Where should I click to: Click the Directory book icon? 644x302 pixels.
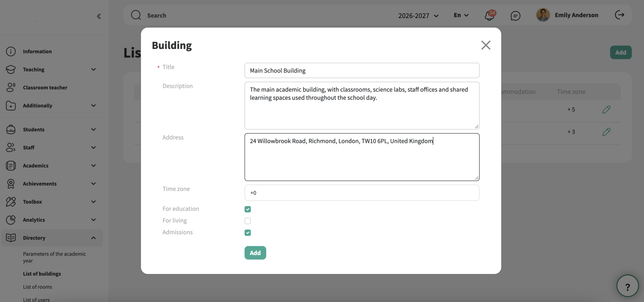11,238
